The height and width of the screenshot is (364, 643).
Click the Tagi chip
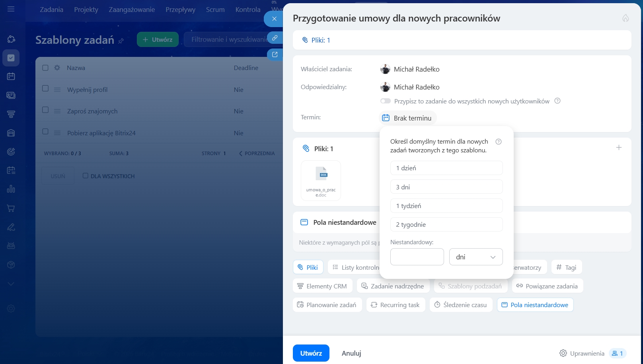(x=567, y=267)
